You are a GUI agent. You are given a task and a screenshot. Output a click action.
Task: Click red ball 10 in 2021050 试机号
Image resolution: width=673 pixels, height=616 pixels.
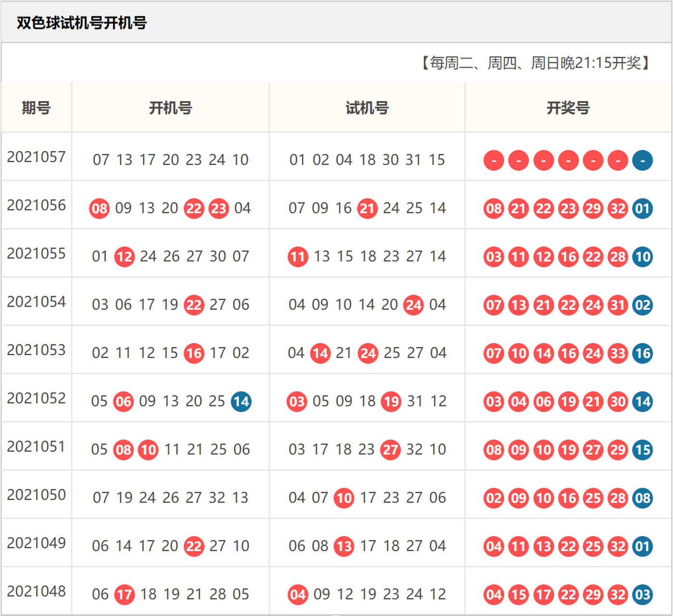344,498
